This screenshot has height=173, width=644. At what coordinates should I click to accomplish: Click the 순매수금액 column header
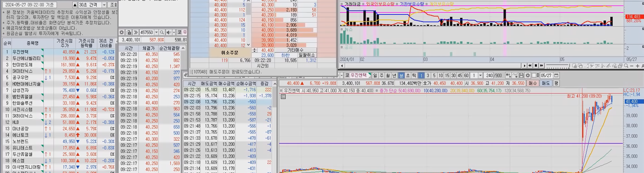tap(245, 83)
